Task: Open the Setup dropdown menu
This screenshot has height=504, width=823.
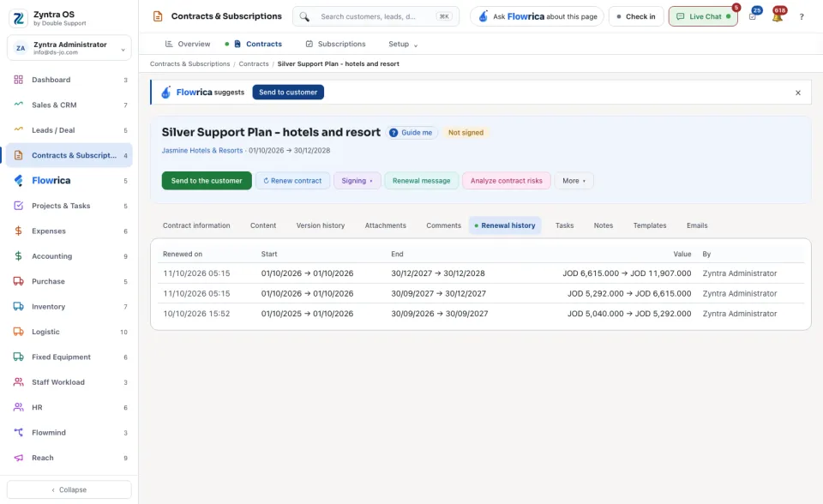Action: click(x=403, y=44)
